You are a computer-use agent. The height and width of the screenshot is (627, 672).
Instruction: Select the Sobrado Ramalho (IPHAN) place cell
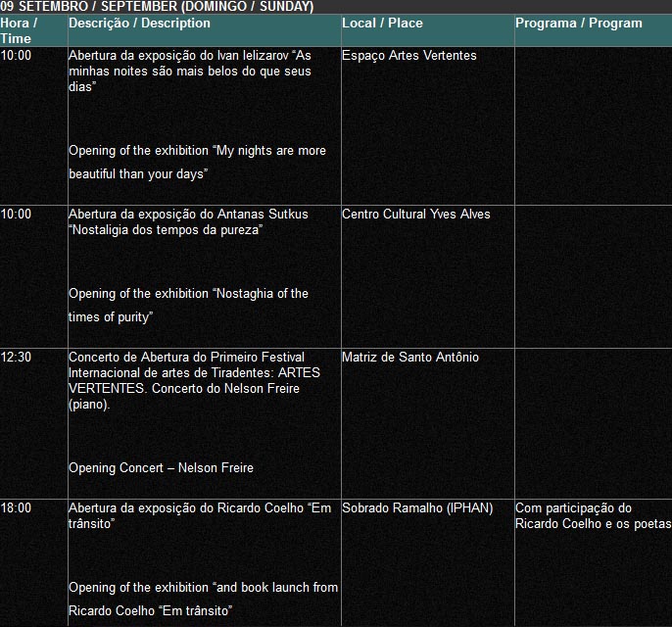tap(416, 508)
